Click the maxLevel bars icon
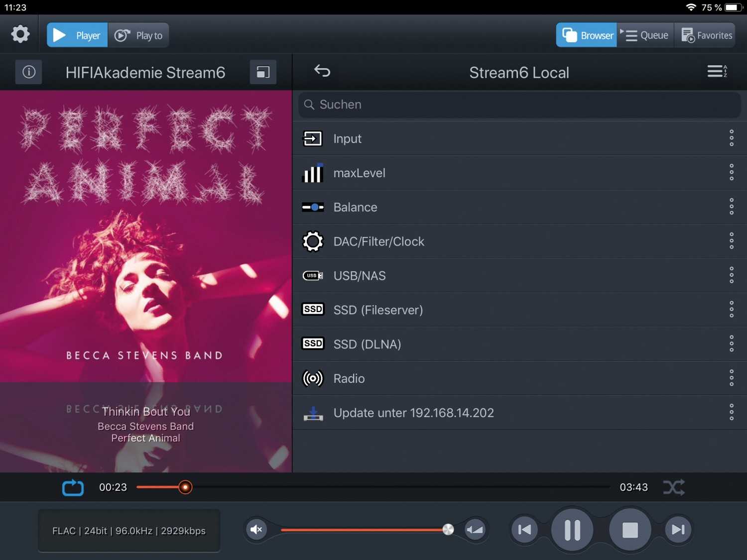 click(x=313, y=173)
